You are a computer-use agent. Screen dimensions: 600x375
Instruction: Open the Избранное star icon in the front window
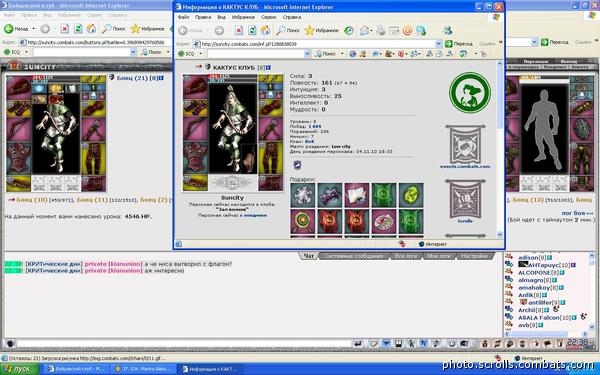(309, 30)
